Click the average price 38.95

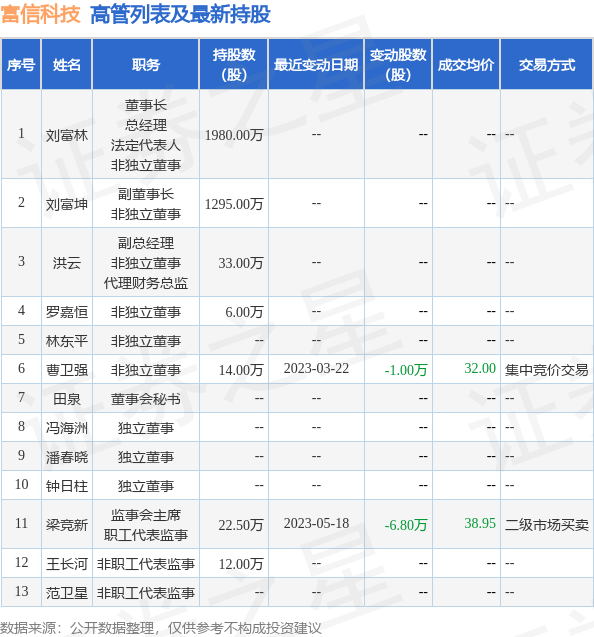[x=480, y=524]
